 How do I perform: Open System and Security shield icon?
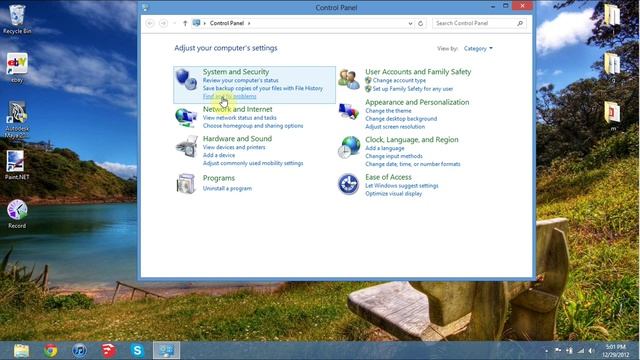(x=186, y=79)
